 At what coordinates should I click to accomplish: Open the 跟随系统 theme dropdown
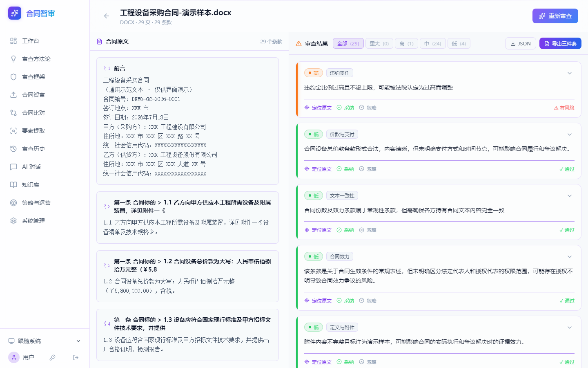[45, 341]
